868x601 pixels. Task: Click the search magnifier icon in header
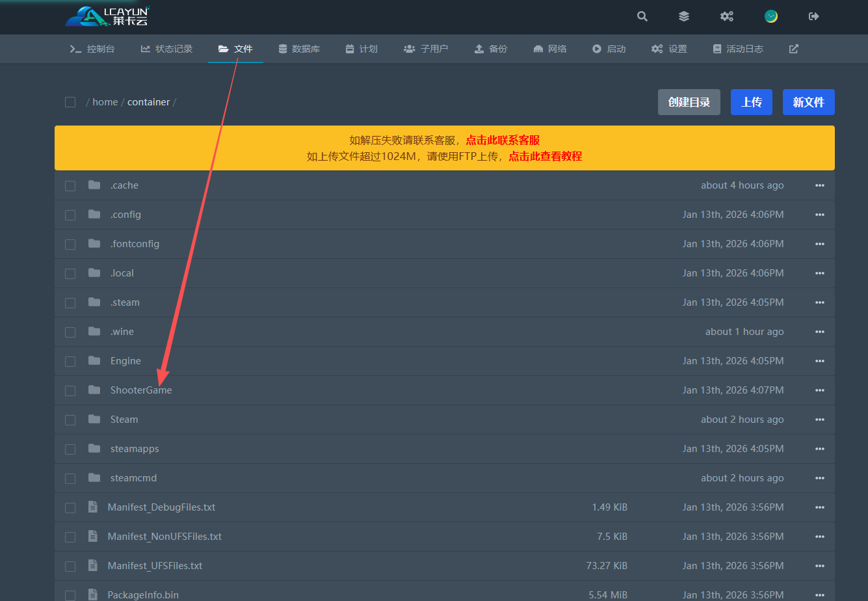click(642, 16)
